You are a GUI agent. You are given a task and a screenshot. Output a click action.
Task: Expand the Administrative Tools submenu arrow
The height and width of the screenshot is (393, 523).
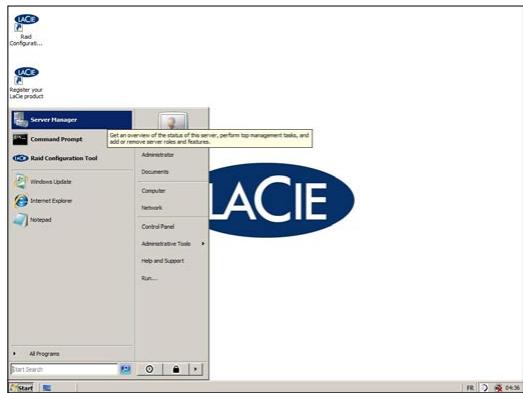(203, 244)
